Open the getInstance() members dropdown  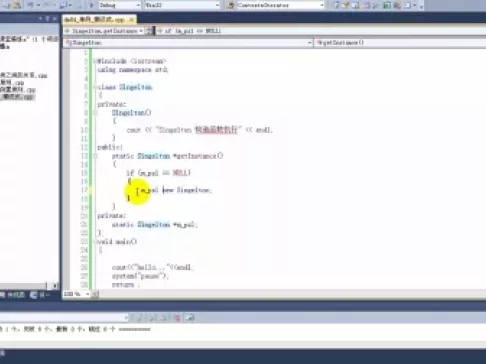(x=400, y=43)
